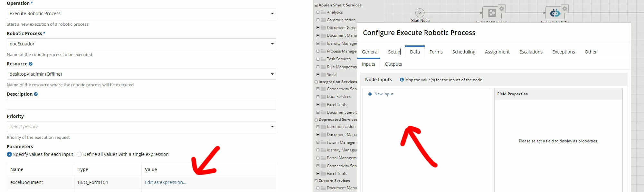Viewport: 644px width, 192px height.
Task: Click the Extract Data From node icon
Action: coord(492,13)
